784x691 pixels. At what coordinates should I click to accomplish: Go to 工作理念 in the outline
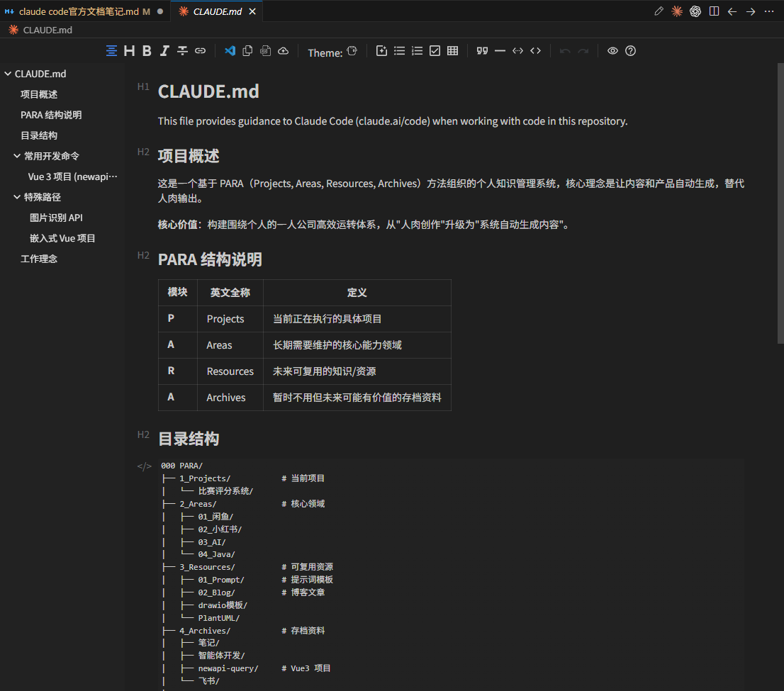click(x=39, y=259)
